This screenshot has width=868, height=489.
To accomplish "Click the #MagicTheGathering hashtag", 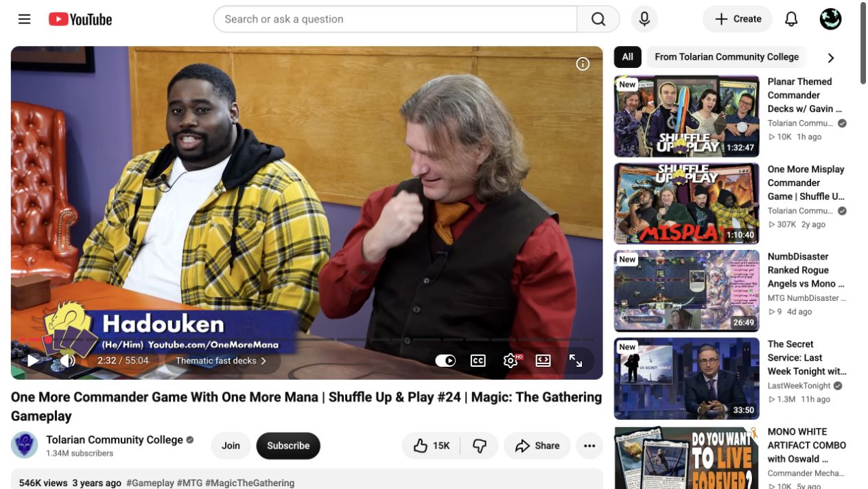I will pyautogui.click(x=250, y=483).
